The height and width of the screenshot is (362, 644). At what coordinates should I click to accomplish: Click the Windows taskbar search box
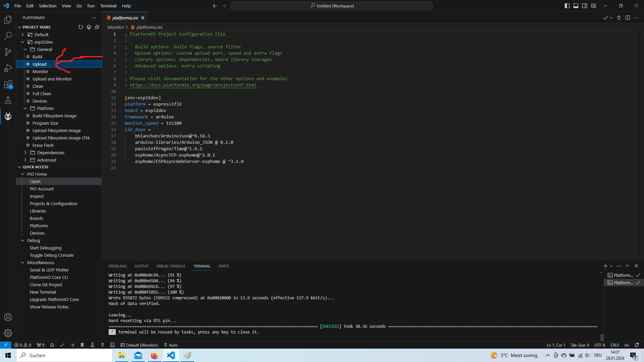tap(64, 355)
